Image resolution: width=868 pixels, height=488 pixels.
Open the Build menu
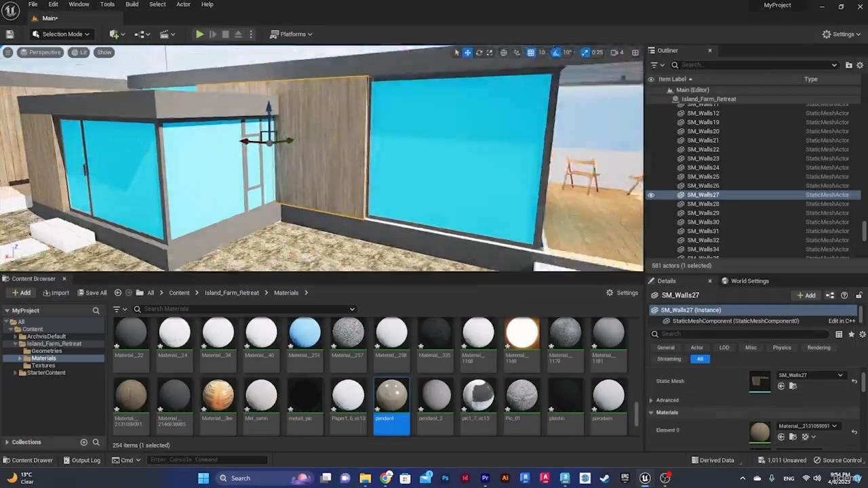coord(132,4)
